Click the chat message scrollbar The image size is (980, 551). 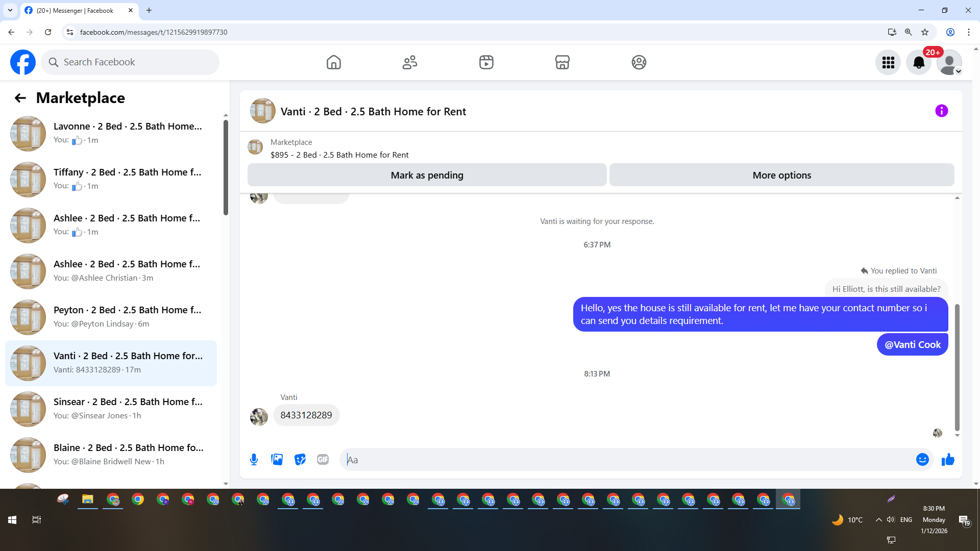click(x=957, y=367)
